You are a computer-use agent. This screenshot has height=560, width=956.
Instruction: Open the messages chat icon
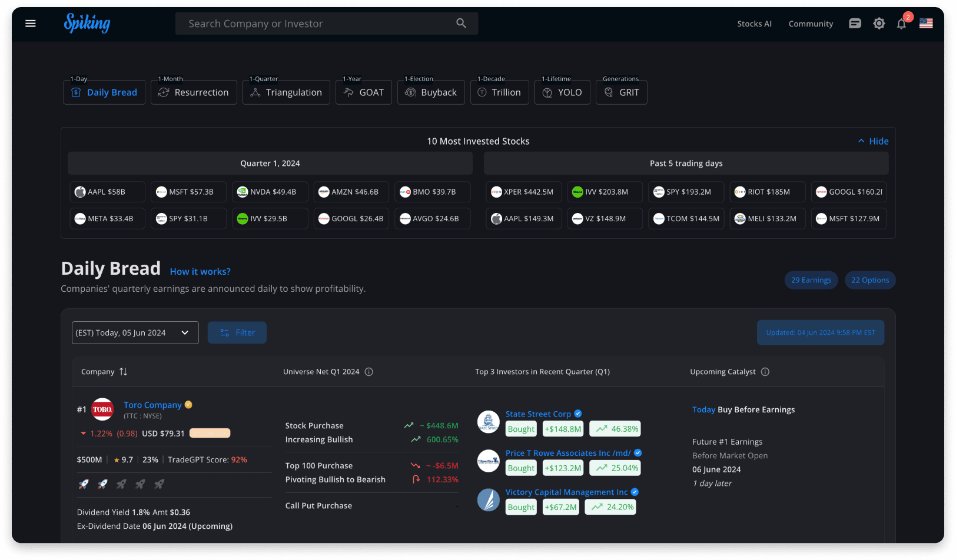855,24
